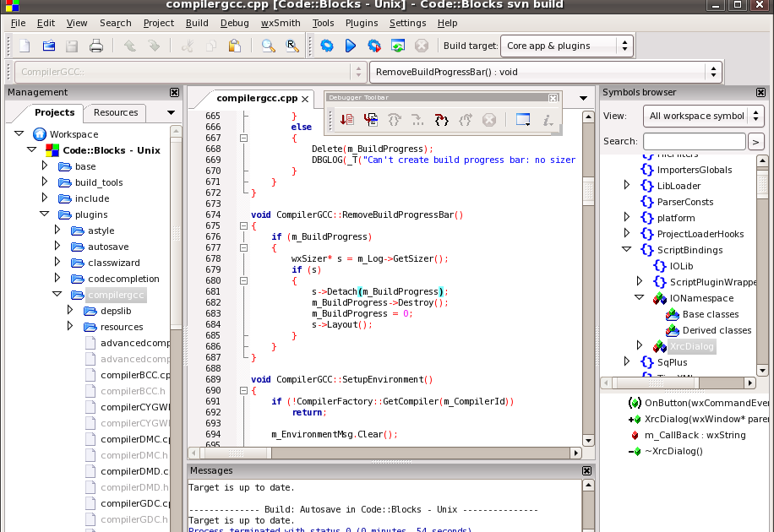Expand the XrcDialog class node
This screenshot has height=532, width=774.
coord(640,345)
